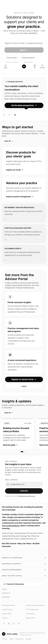
Task: Select the Find a product chip
Action: pos(12,57)
